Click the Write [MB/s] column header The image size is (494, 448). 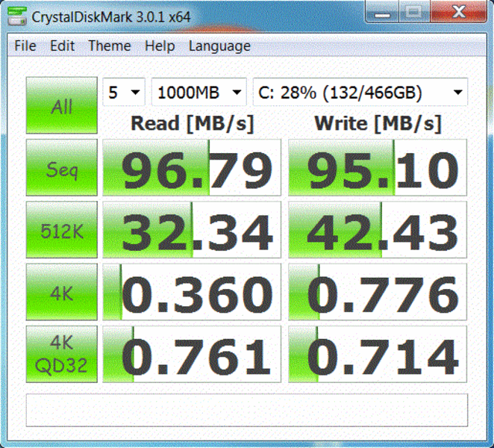point(378,123)
